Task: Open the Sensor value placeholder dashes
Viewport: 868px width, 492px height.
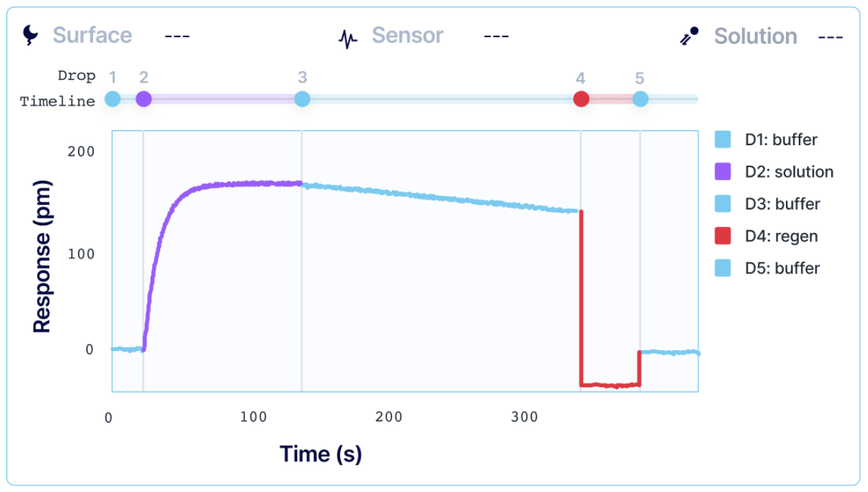Action: pyautogui.click(x=496, y=36)
